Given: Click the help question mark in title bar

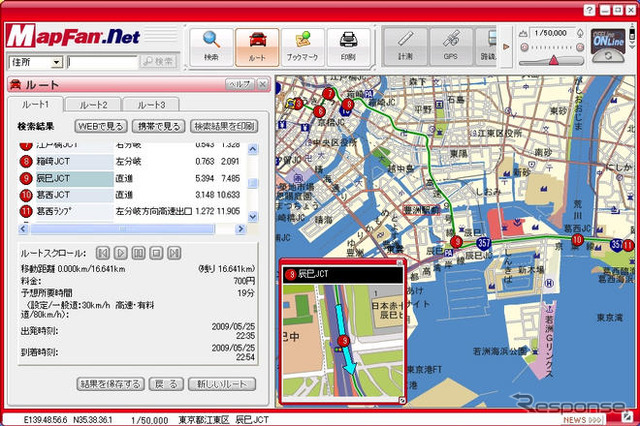Looking at the screenshot, I should pos(589,11).
